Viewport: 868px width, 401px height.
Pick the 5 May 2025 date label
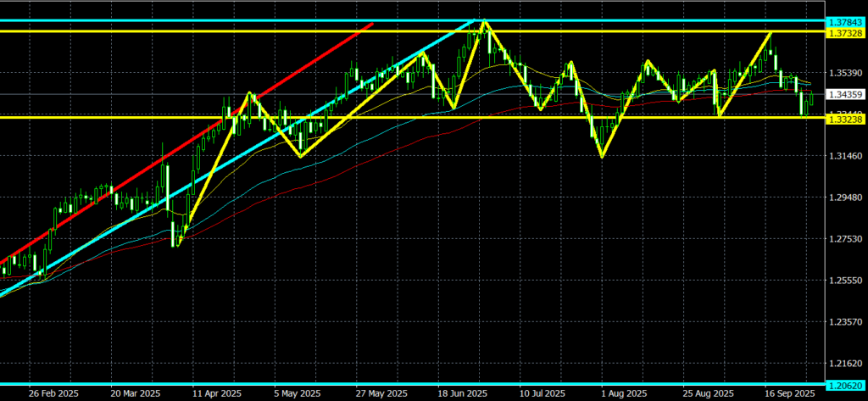pyautogui.click(x=296, y=393)
